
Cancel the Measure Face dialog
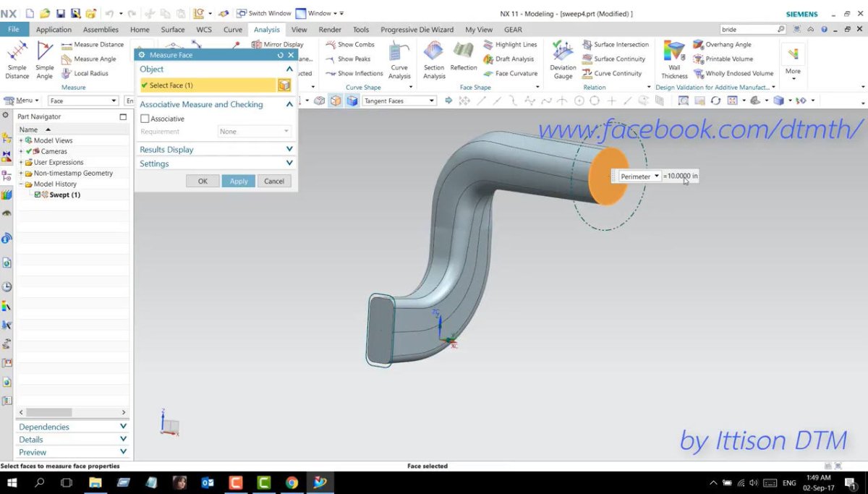274,181
